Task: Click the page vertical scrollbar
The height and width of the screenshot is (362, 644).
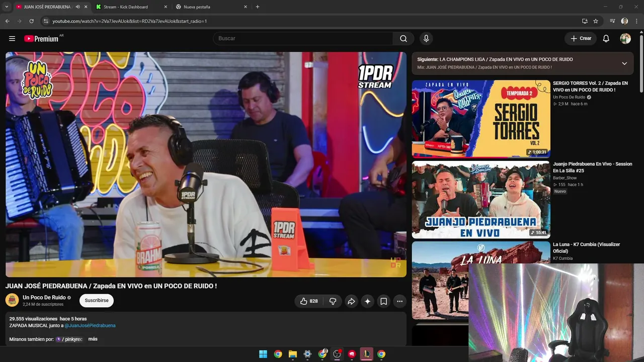Action: click(641, 63)
